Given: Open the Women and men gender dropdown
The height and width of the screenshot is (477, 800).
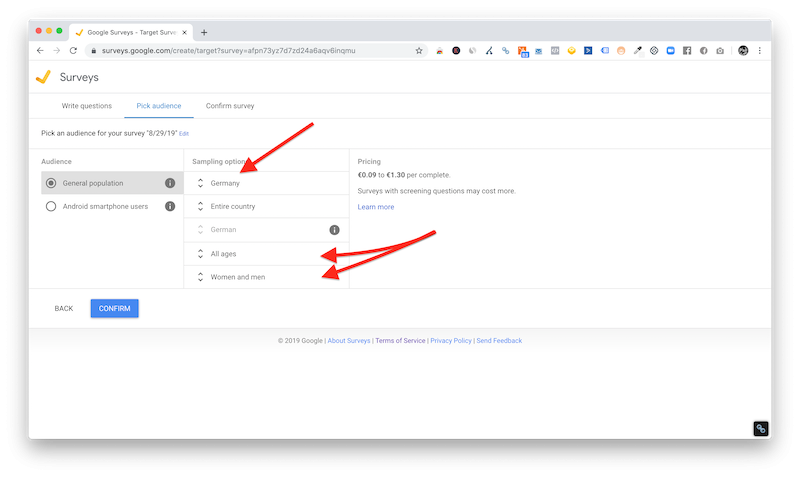Looking at the screenshot, I should (266, 277).
